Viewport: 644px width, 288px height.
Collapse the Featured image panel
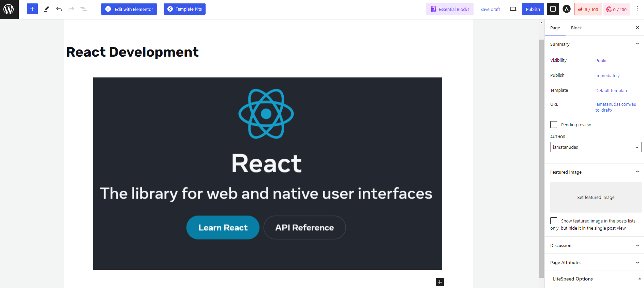click(x=594, y=172)
